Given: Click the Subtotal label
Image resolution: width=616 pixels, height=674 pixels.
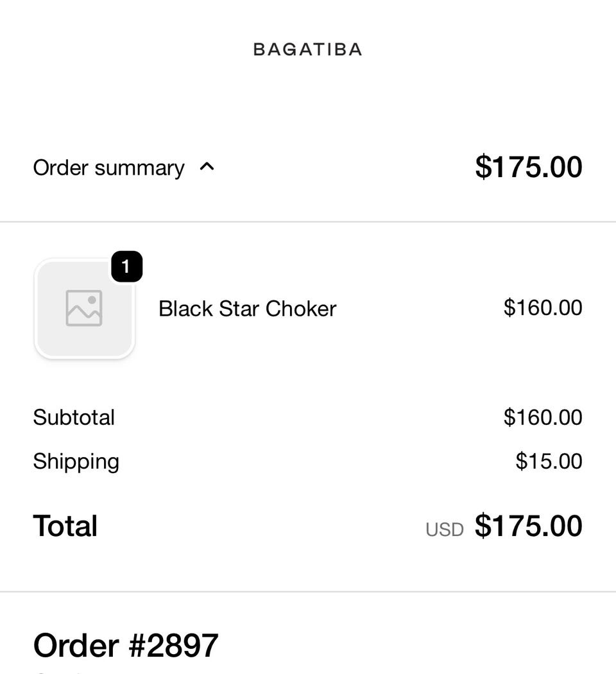Looking at the screenshot, I should [x=74, y=417].
